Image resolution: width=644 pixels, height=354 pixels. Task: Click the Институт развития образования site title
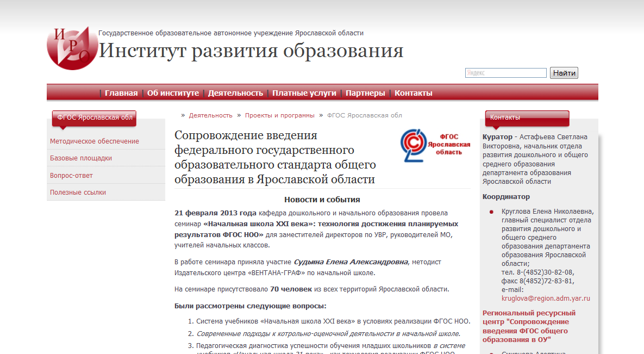[251, 51]
